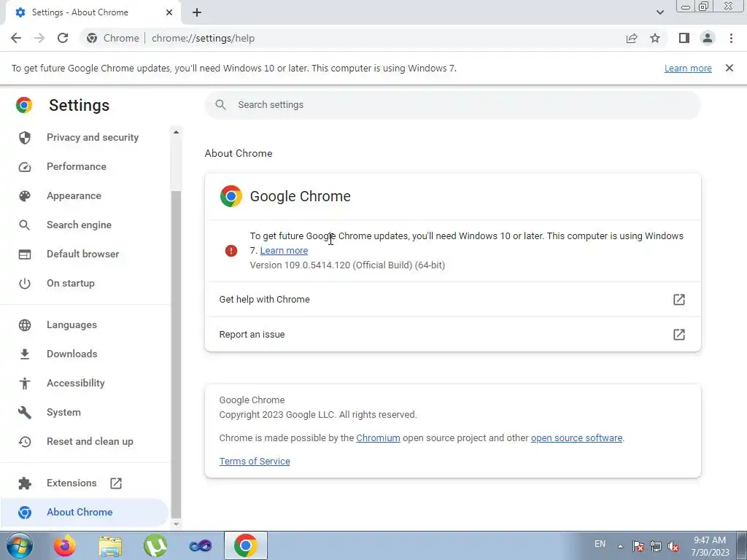Click the network tray icon
Viewport: 747px width, 560px height.
pyautogui.click(x=656, y=547)
